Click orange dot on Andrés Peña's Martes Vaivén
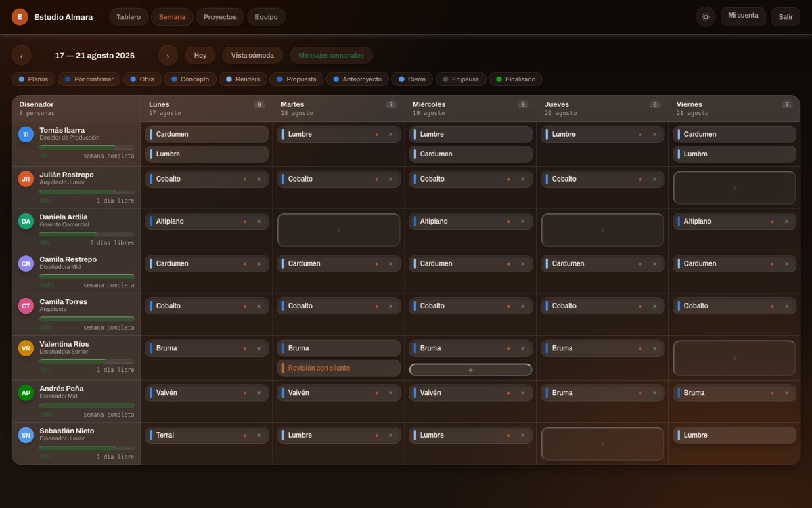The height and width of the screenshot is (508, 812). tap(377, 393)
